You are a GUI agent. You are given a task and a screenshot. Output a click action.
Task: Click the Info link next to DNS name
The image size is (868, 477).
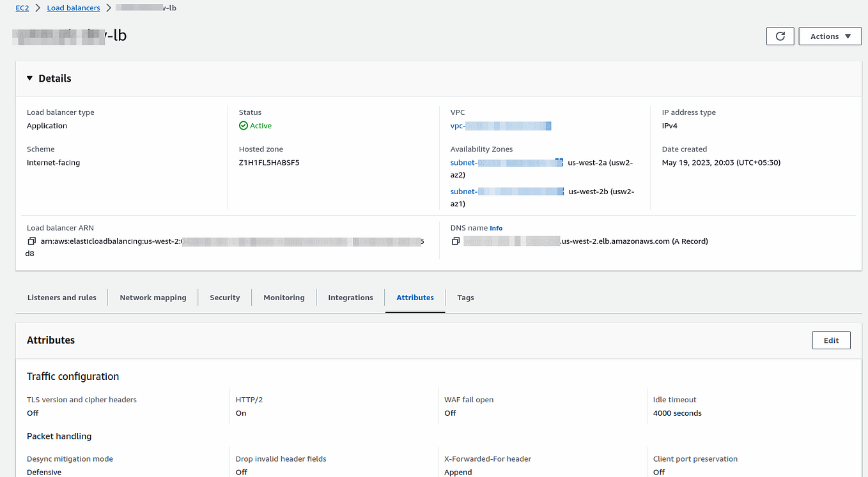(x=496, y=228)
